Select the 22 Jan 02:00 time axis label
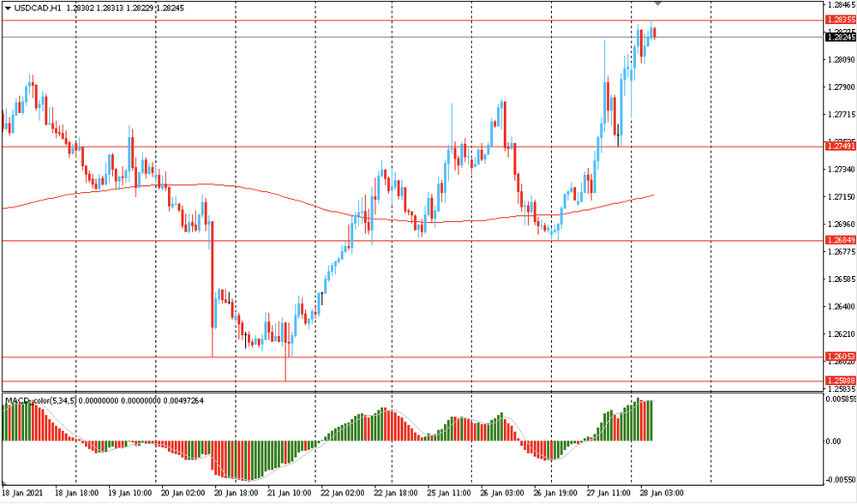 pyautogui.click(x=342, y=494)
